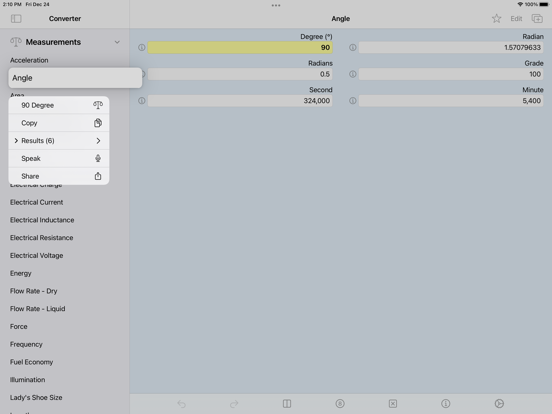Select the 90 Degree menu entry
Image resolution: width=552 pixels, height=414 pixels.
59,105
